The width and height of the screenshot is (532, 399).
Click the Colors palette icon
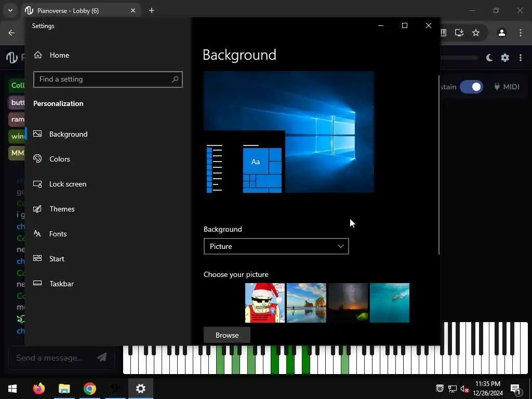(x=37, y=158)
